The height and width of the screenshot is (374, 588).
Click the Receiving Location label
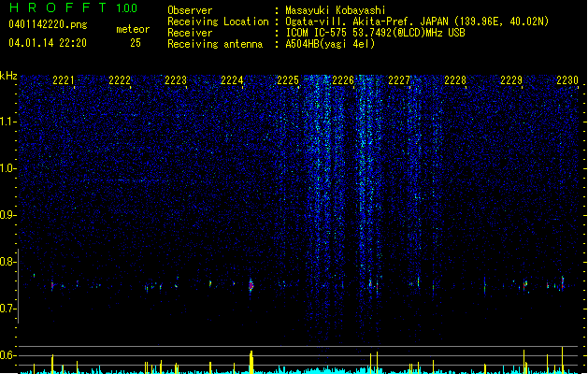[218, 22]
